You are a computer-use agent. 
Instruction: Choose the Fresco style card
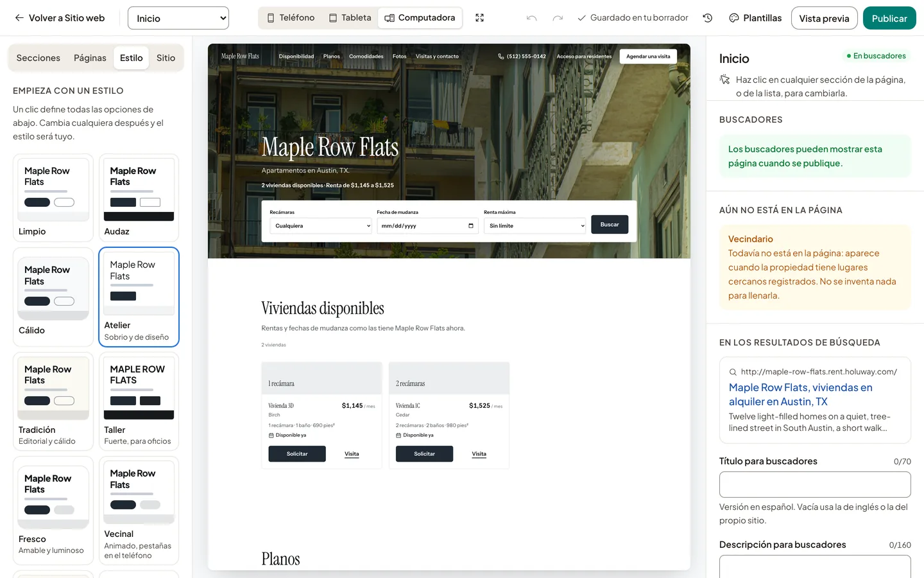click(x=53, y=511)
